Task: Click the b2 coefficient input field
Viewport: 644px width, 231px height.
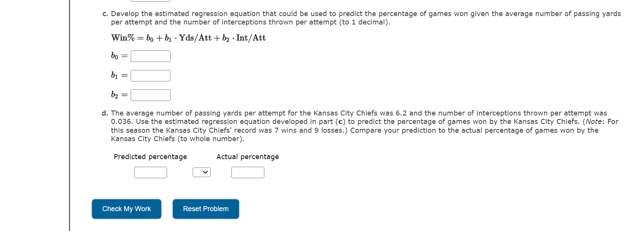Action: [x=151, y=95]
